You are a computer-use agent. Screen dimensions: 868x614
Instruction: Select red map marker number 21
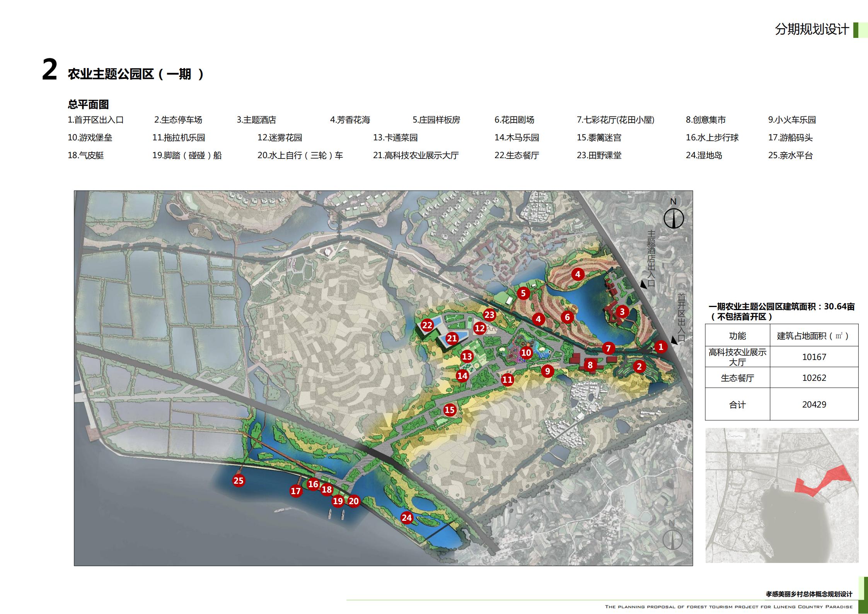452,338
